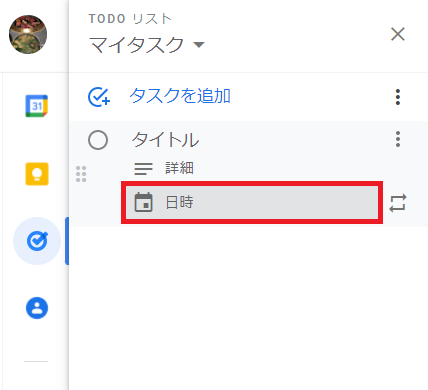Screen dimensions: 428x390
Task: Click the repeat task icon
Action: 398,203
